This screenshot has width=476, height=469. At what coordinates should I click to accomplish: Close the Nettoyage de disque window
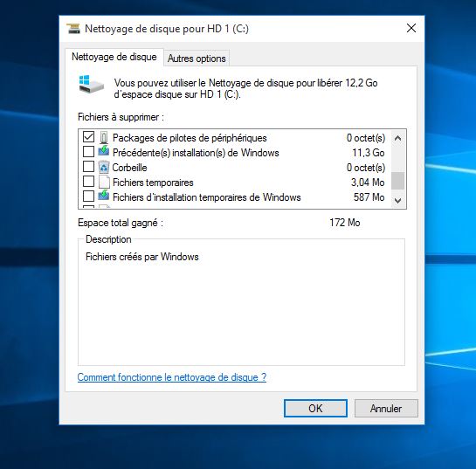411,28
